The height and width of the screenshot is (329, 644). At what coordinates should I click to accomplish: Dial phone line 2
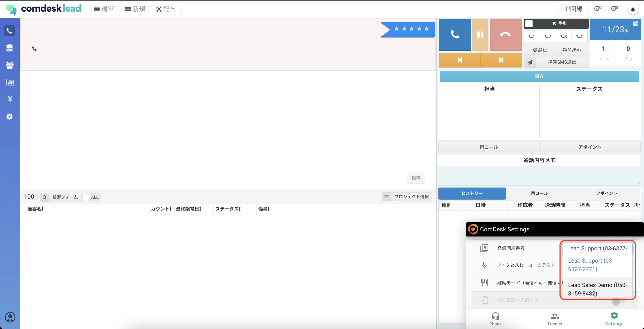tap(548, 36)
